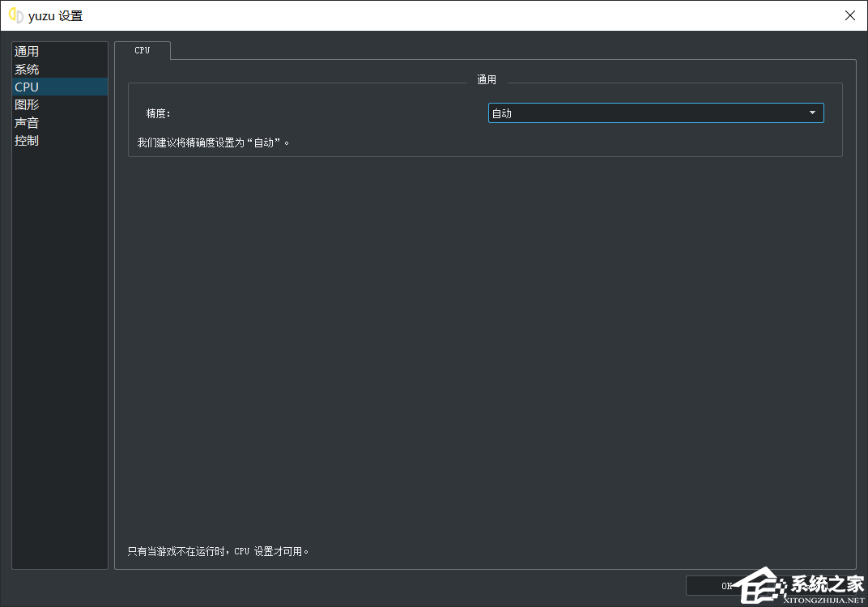Click the OK button

[726, 586]
